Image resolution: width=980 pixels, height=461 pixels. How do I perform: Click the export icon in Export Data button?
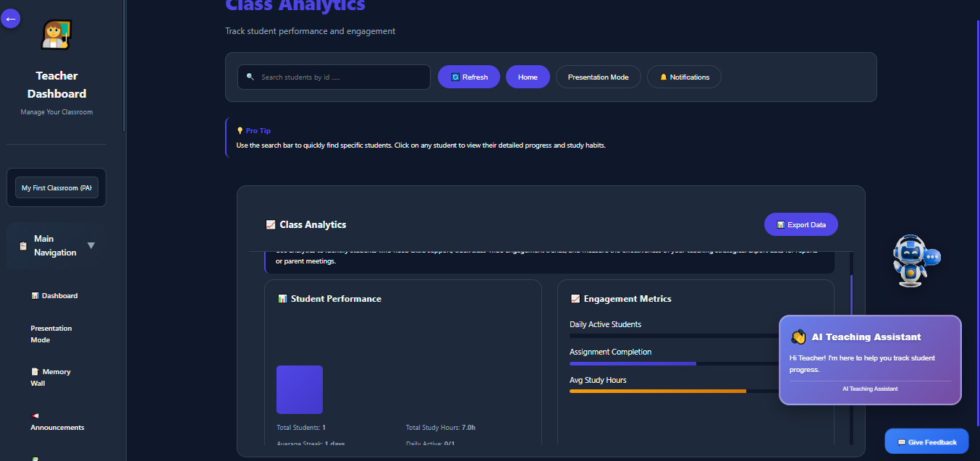click(782, 224)
